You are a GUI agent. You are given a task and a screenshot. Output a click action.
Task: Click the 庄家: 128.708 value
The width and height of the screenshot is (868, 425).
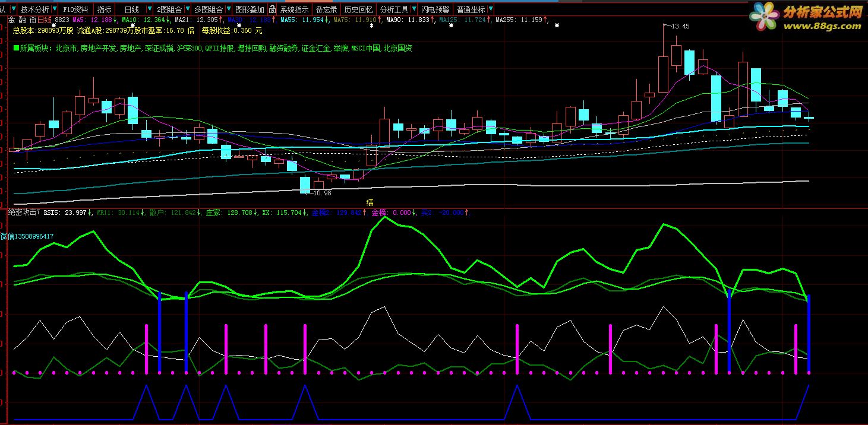coord(229,213)
